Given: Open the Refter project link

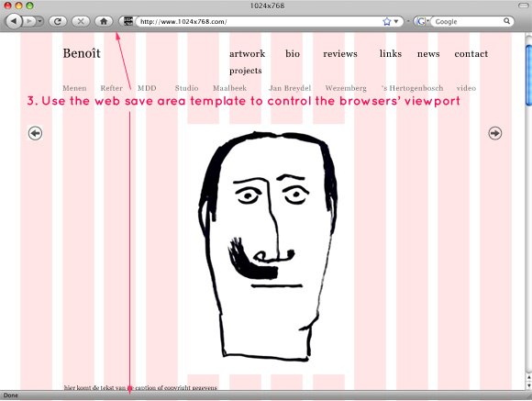Looking at the screenshot, I should point(112,88).
